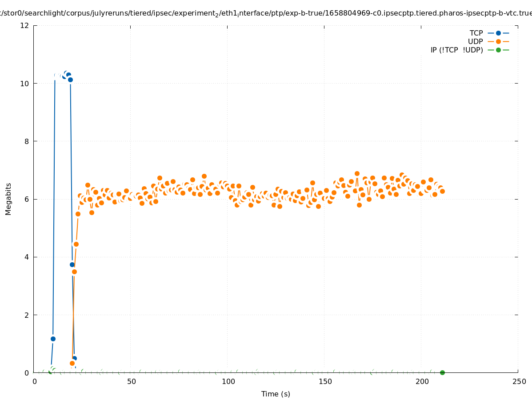Click the file path title text
Viewport: 532px width, 400px height.
(266, 13)
